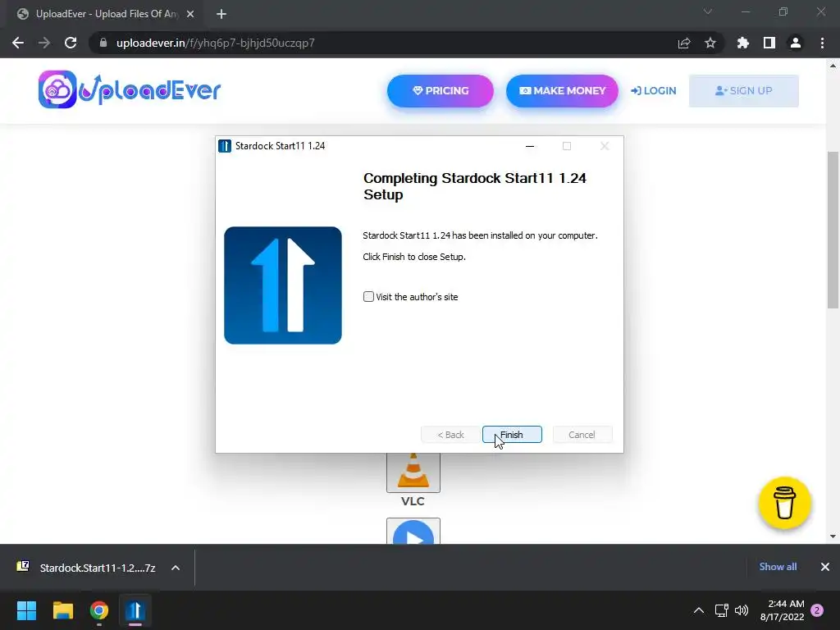Open the Windows Start menu
The width and height of the screenshot is (840, 630).
(26, 610)
